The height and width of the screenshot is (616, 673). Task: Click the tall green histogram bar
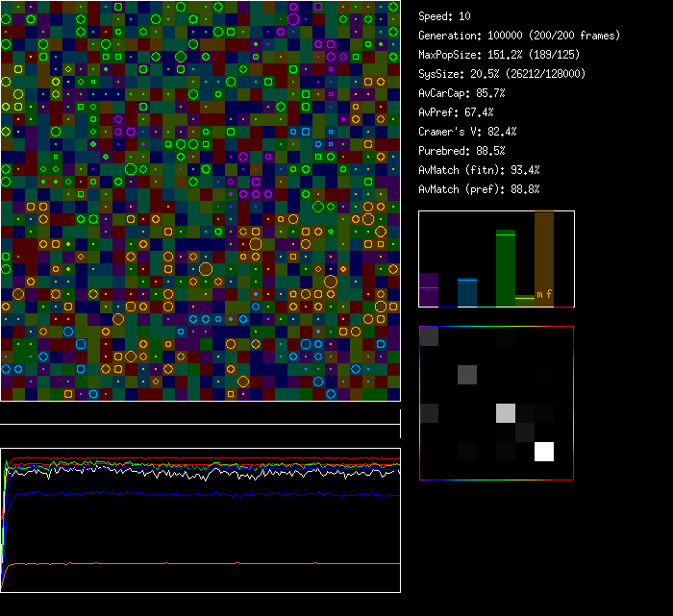(x=506, y=269)
